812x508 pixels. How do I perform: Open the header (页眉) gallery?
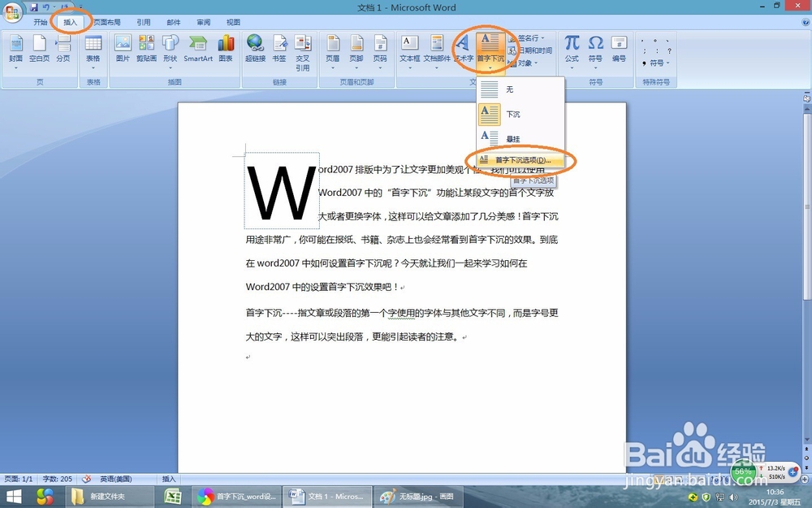click(333, 52)
